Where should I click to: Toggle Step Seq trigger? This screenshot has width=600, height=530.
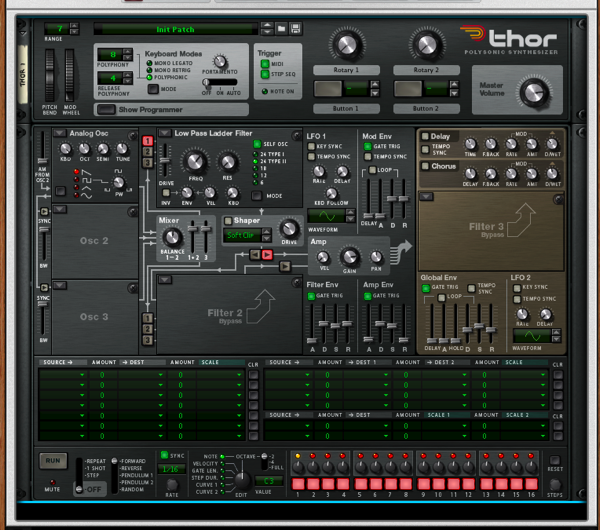coord(265,74)
